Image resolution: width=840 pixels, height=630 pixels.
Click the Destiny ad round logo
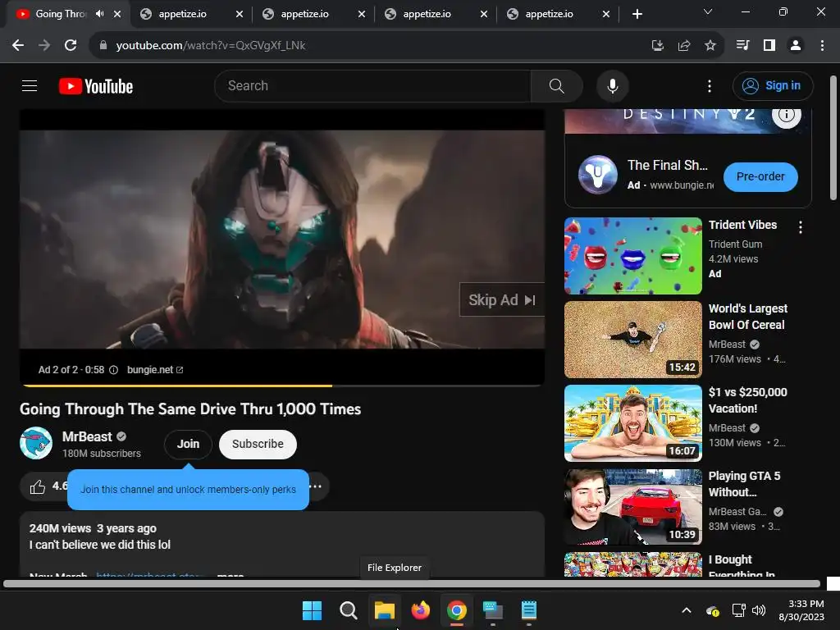click(x=598, y=175)
